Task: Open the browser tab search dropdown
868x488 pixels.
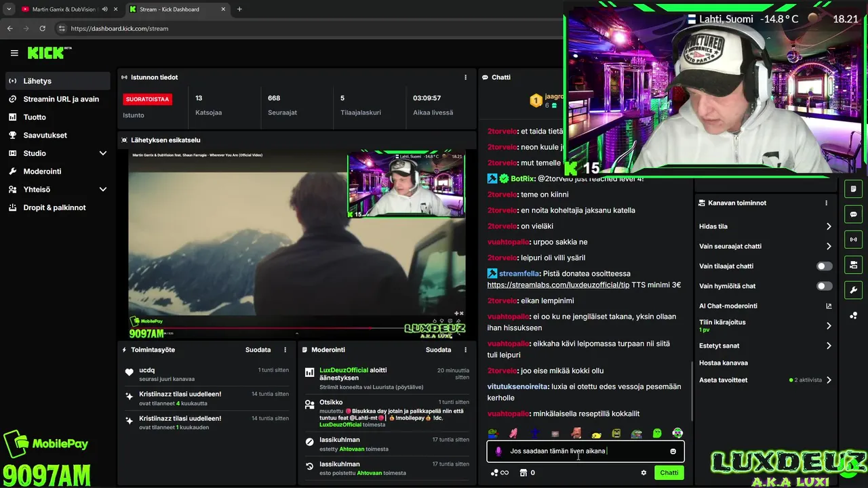Action: point(8,9)
